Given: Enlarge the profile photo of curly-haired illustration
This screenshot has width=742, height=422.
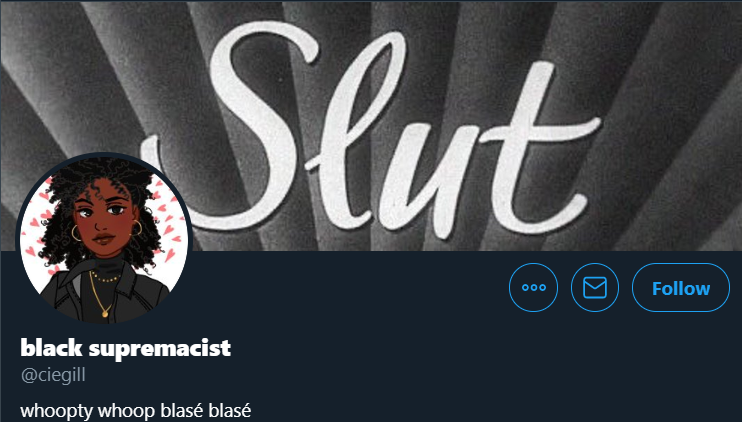Looking at the screenshot, I should point(104,239).
